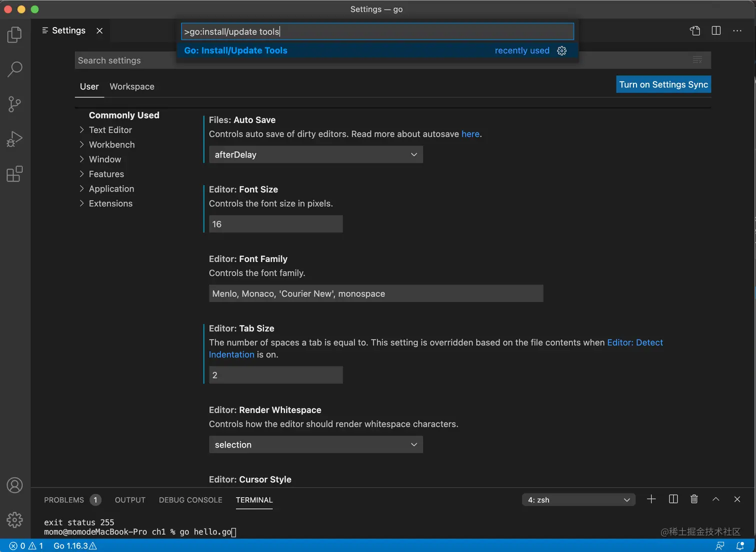Open the notifications bell in status bar
756x552 pixels.
coord(740,545)
